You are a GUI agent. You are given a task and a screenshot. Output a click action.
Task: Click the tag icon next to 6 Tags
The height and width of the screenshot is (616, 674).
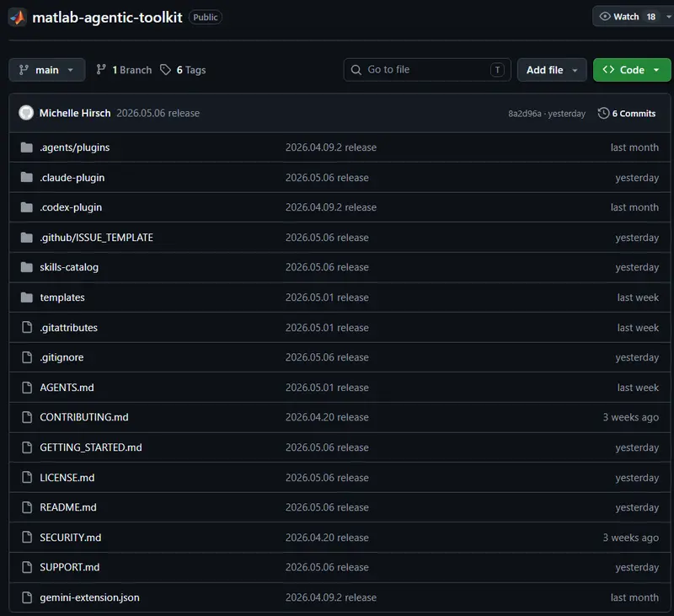click(165, 70)
